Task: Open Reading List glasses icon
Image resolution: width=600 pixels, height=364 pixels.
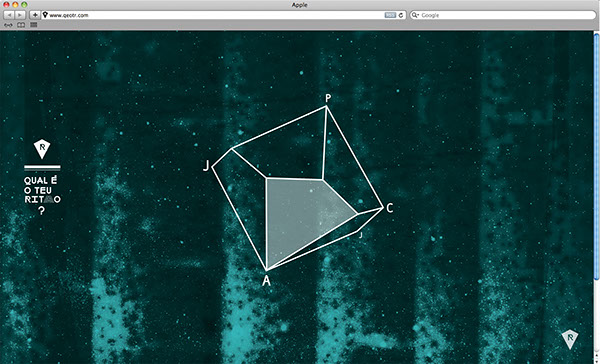Action: pos(8,25)
